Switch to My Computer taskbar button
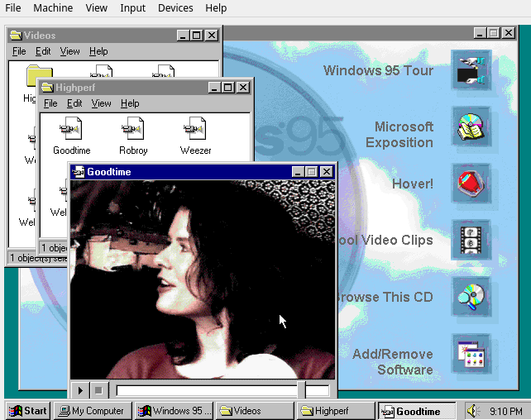531x420 pixels. coord(93,411)
